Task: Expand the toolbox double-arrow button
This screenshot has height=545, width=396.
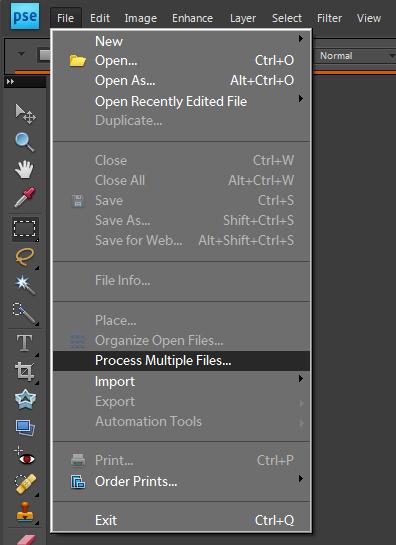Action: tap(10, 81)
